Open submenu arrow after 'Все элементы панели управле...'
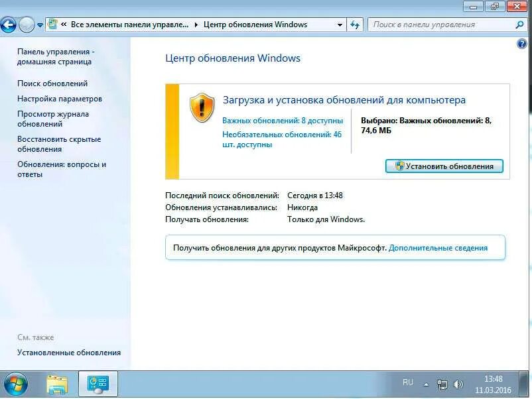The width and height of the screenshot is (532, 399). pyautogui.click(x=196, y=25)
